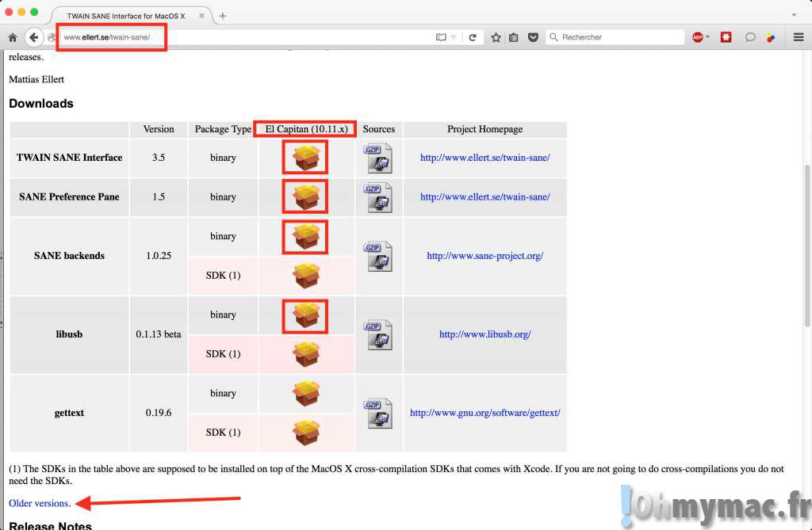Focus the URL address field

[x=247, y=37]
